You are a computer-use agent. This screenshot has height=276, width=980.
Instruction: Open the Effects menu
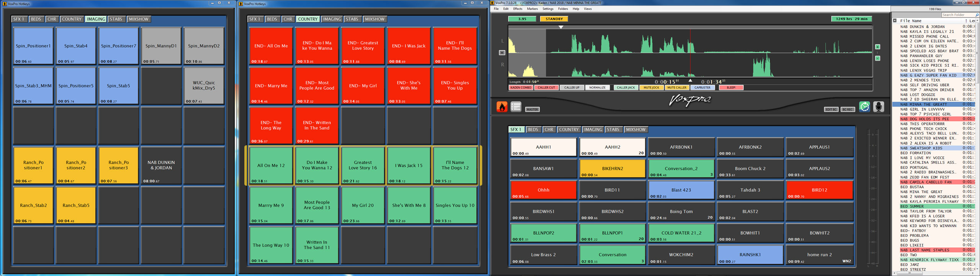point(518,9)
